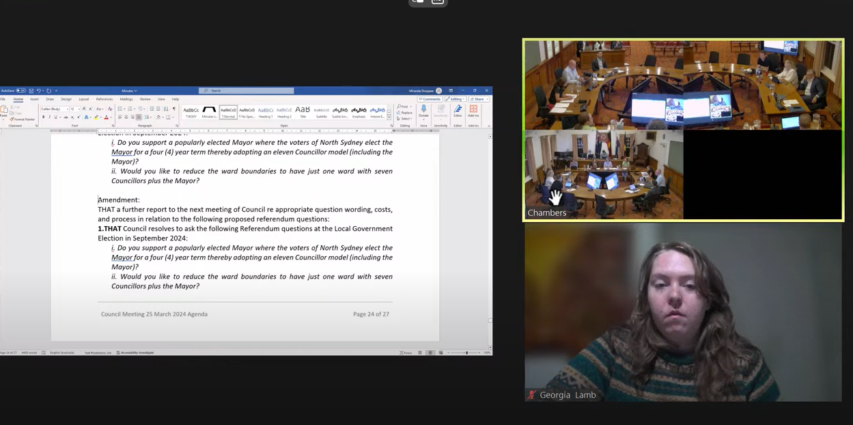Viewport: 853px width, 425px height.
Task: Switch to the Insert ribbon tab
Action: click(x=34, y=99)
